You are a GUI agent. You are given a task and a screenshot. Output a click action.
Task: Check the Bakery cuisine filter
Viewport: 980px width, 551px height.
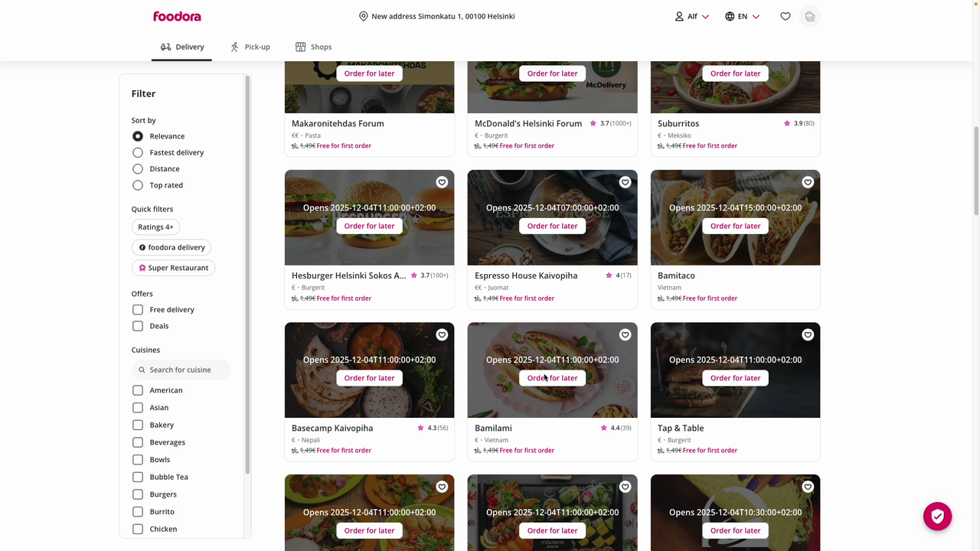pyautogui.click(x=138, y=425)
